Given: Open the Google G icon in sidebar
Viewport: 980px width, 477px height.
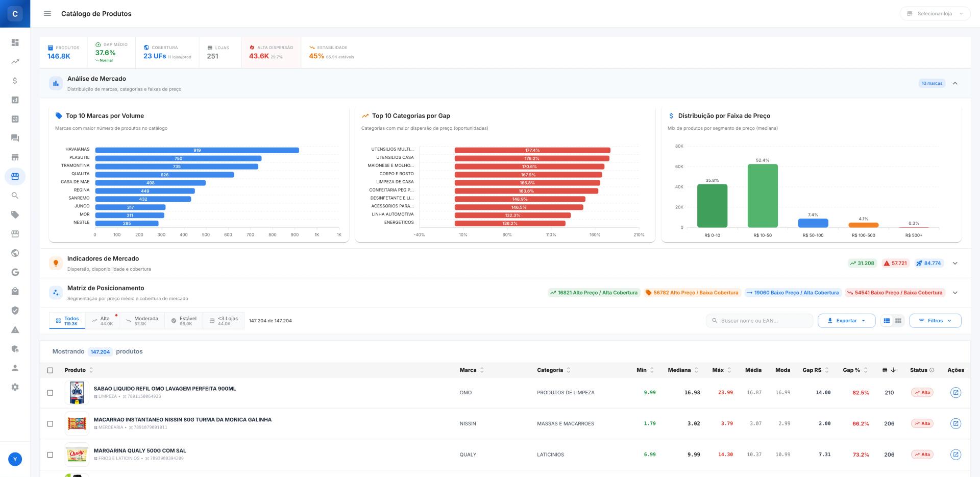Looking at the screenshot, I should click(x=15, y=272).
